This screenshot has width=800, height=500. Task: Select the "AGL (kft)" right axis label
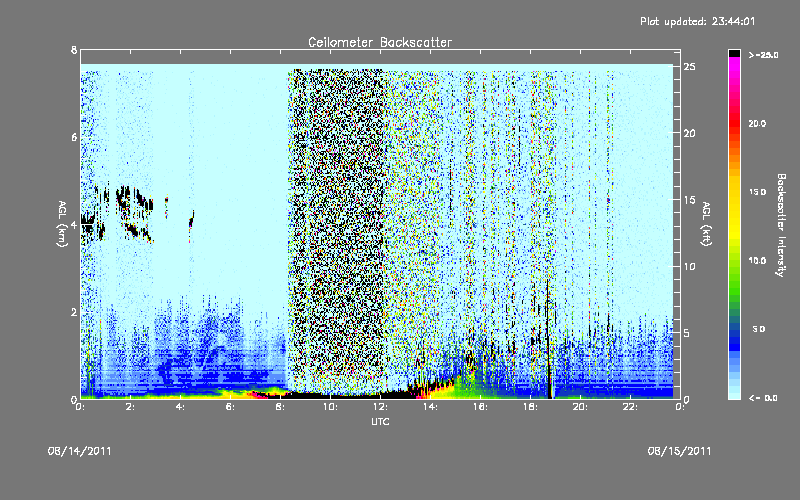tap(706, 224)
